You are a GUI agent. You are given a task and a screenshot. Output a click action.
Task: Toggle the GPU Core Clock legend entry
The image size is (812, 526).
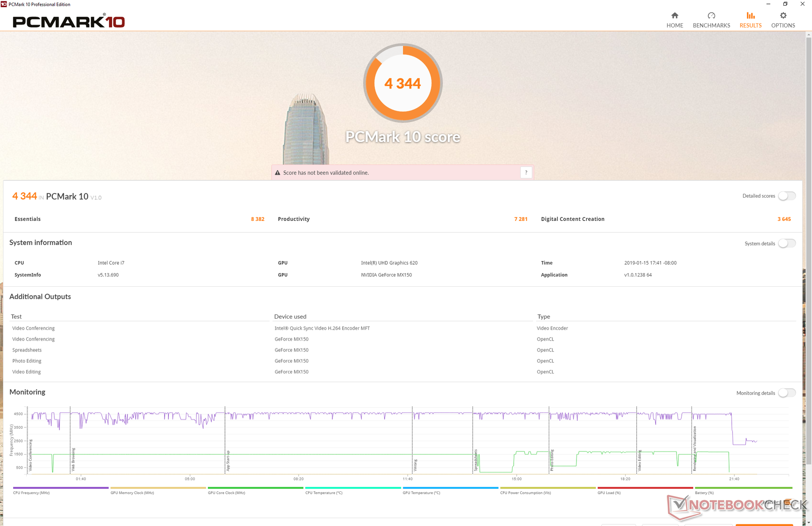point(255,490)
